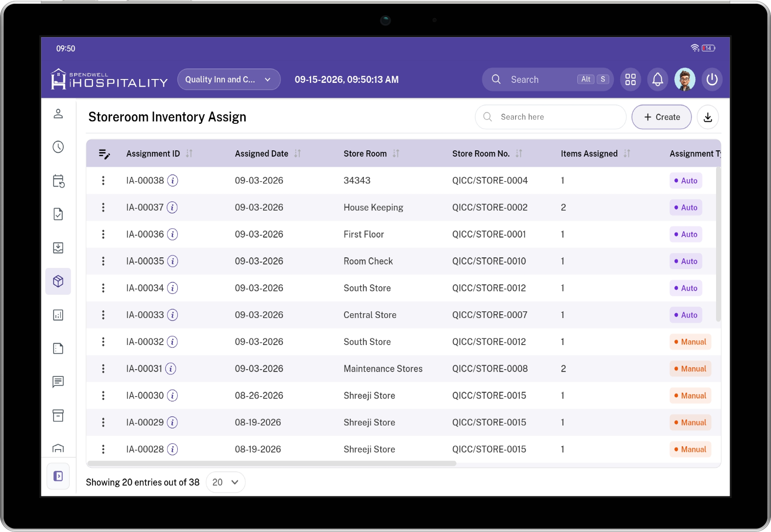
Task: Focus the Search here field
Action: point(550,117)
